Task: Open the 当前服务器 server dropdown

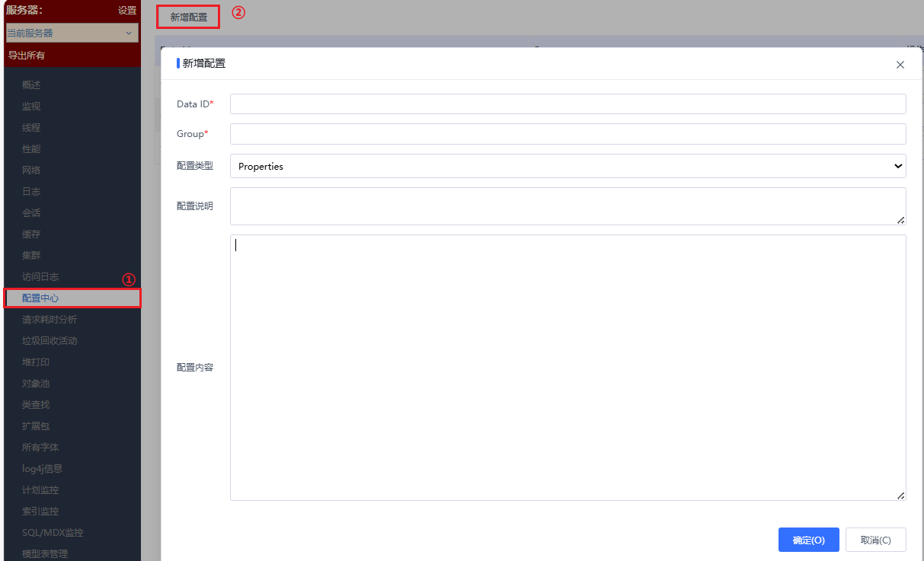Action: [72, 33]
